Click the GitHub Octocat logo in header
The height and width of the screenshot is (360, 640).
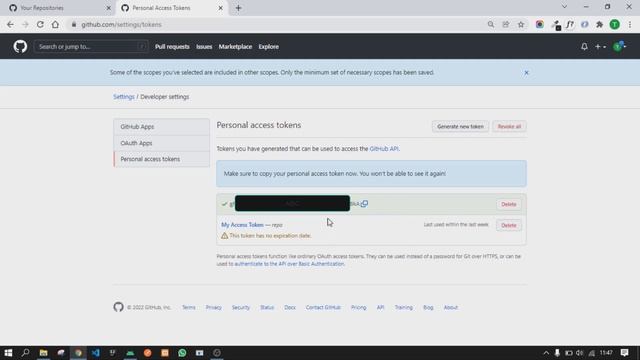tap(20, 47)
